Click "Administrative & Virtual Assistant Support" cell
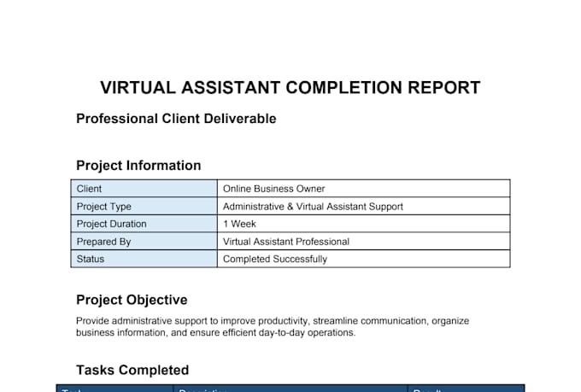Screen dimensions: 581x392 coord(363,206)
